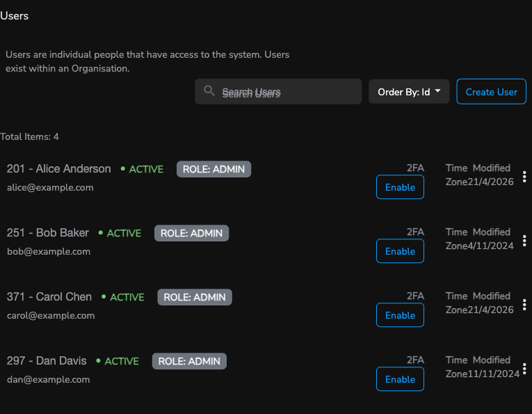The height and width of the screenshot is (414, 532).
Task: Open the options menu for Carol Chen
Action: point(524,305)
